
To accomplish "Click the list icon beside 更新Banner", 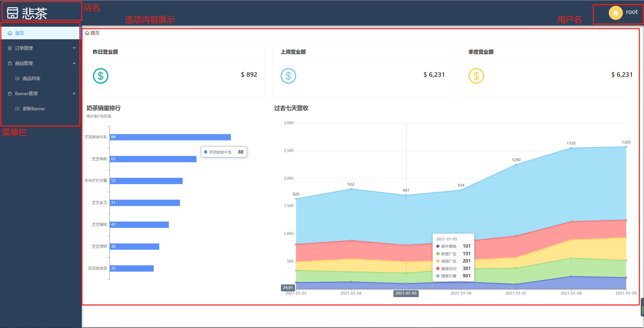I will click(x=17, y=108).
